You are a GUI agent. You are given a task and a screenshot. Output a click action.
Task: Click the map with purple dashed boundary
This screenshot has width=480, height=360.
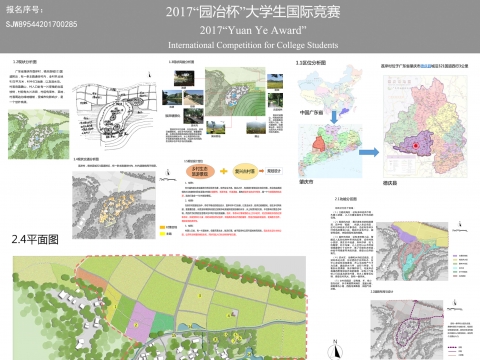[407, 330]
